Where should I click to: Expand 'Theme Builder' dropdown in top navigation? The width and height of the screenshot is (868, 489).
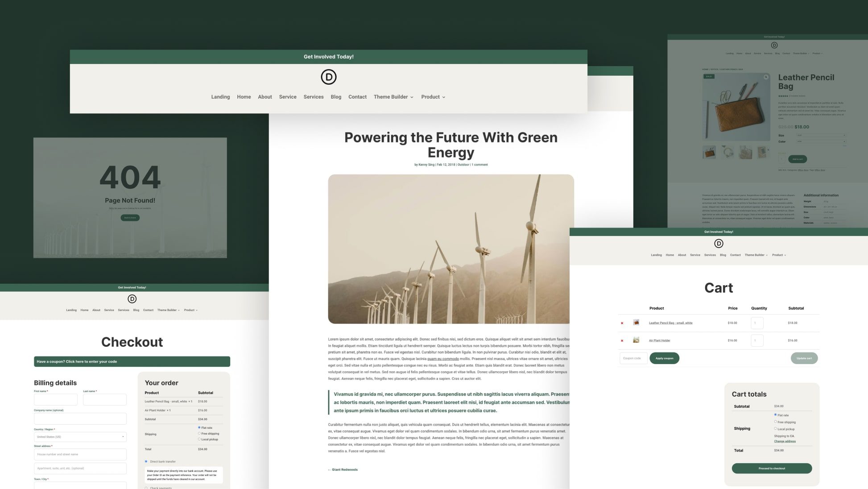click(x=393, y=97)
